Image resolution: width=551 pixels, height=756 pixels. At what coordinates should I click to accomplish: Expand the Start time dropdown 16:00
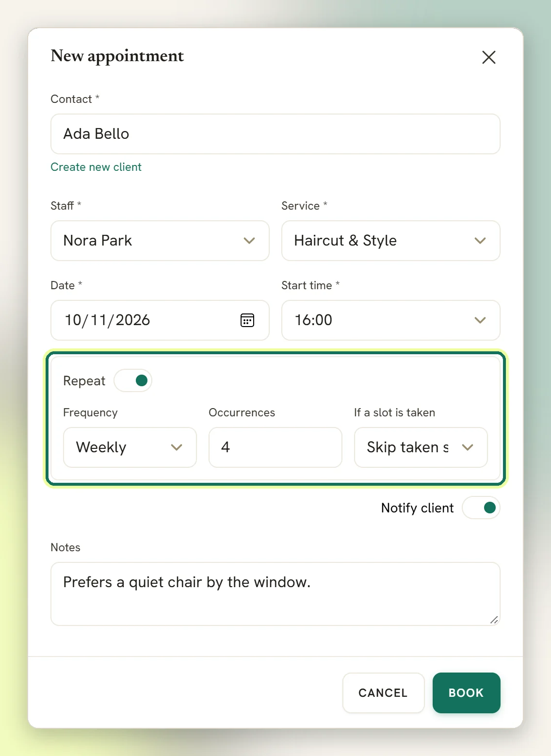[391, 320]
